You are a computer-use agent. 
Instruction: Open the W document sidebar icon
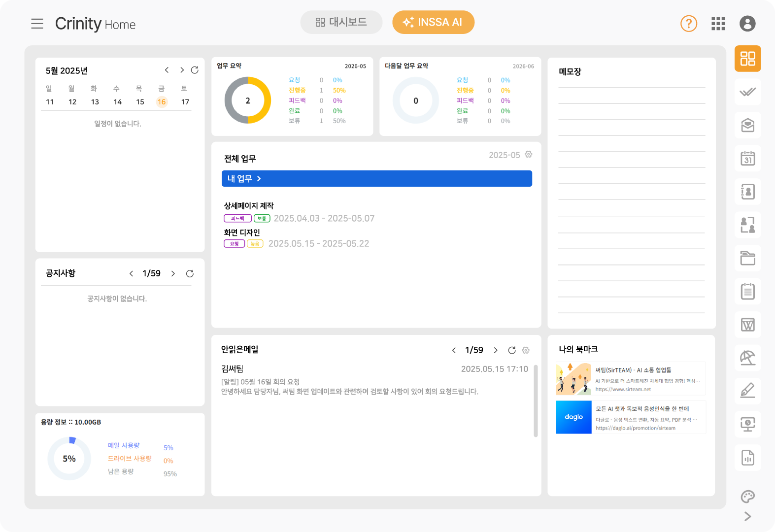click(x=747, y=325)
